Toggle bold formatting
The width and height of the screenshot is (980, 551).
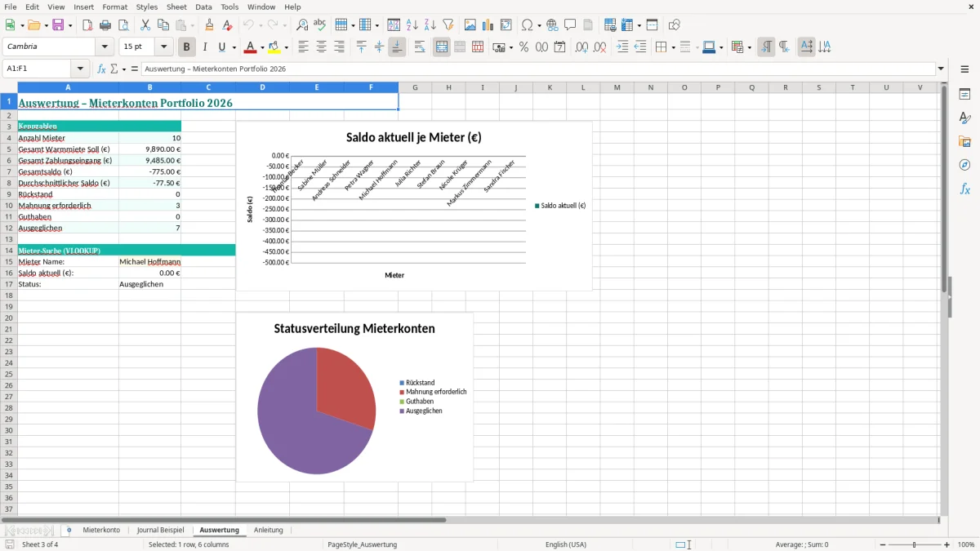187,47
